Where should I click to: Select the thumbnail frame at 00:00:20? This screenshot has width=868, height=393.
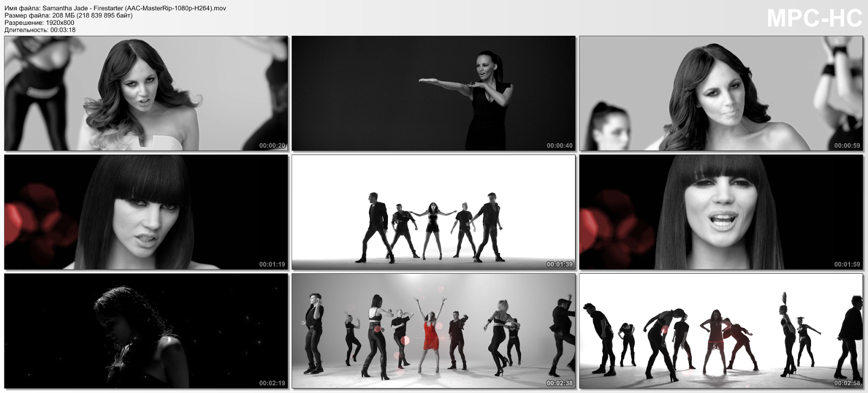pos(146,93)
